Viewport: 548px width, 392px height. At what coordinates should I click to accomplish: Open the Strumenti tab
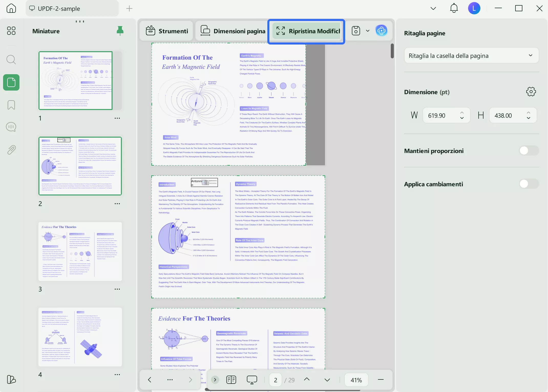(x=167, y=31)
